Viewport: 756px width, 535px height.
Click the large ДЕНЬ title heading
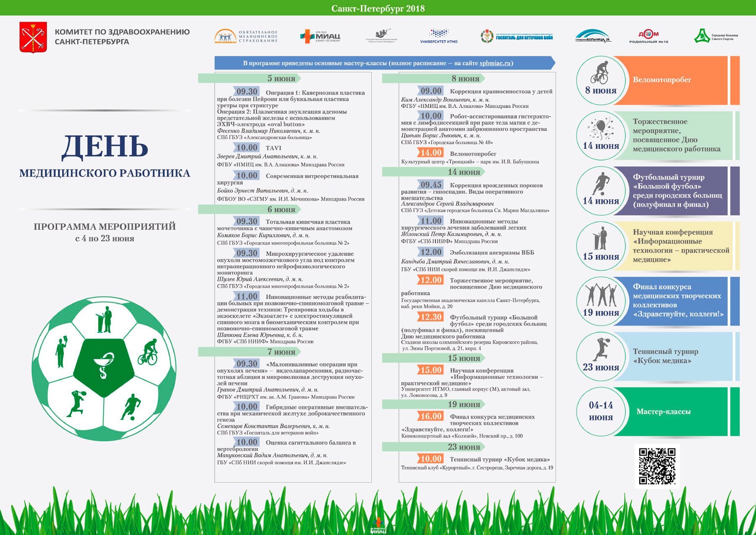click(105, 147)
